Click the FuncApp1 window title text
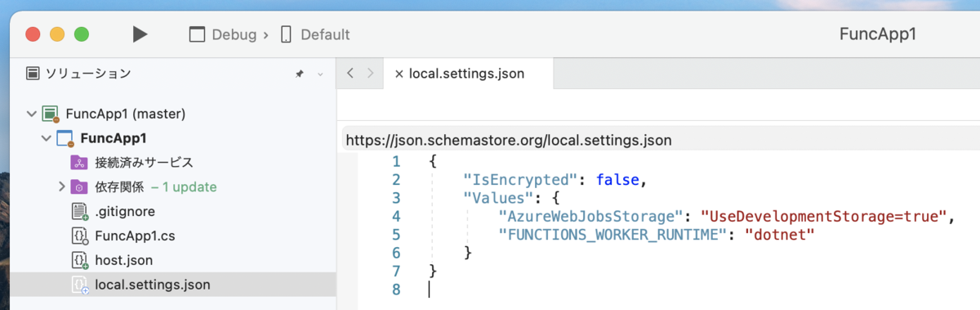Screen dimensions: 980x310 point(878,34)
